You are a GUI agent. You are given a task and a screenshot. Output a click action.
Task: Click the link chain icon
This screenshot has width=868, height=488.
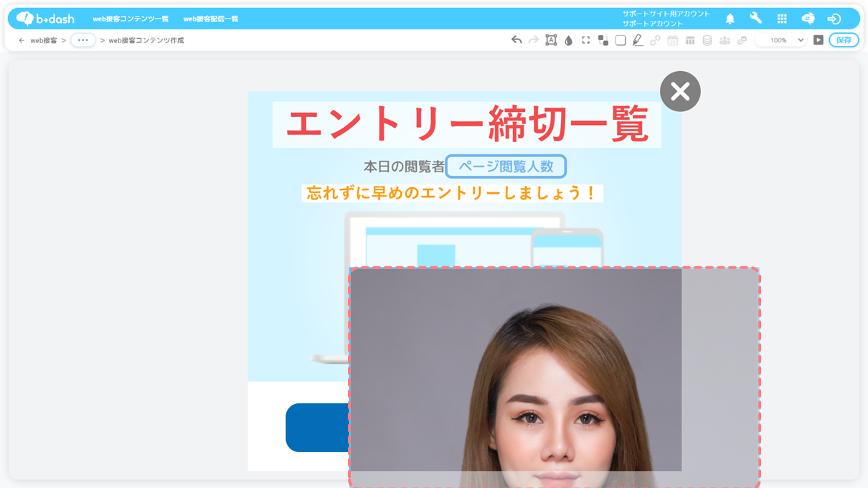[x=655, y=40]
